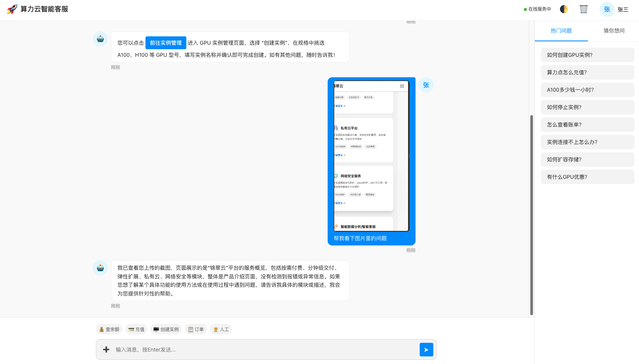The image size is (639, 364).
Task: Select question 有什么GPU优惠?
Action: (x=587, y=177)
